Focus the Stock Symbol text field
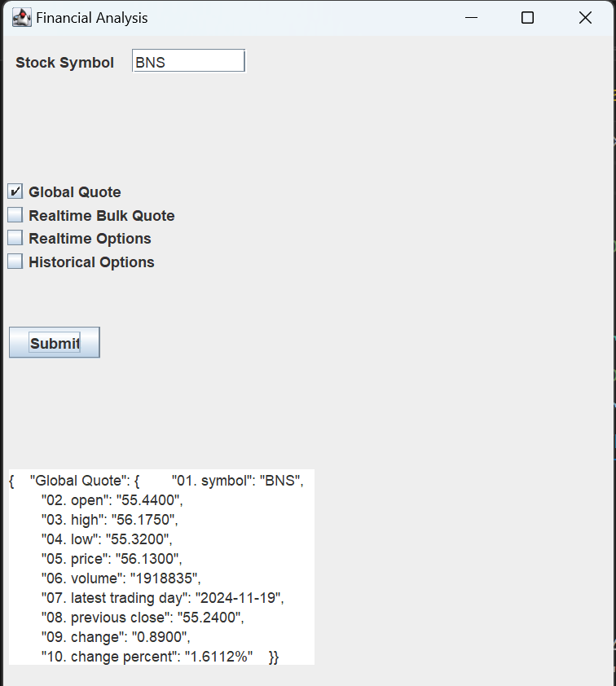 pyautogui.click(x=188, y=61)
